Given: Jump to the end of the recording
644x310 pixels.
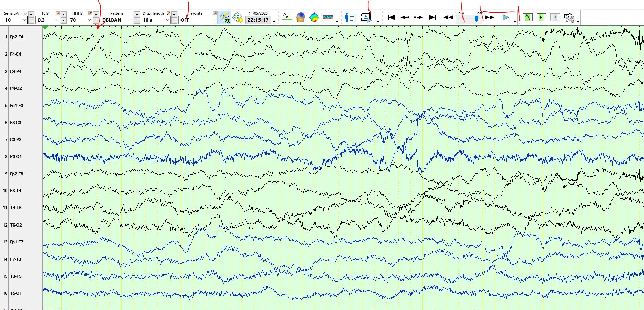Looking at the screenshot, I should point(432,17).
